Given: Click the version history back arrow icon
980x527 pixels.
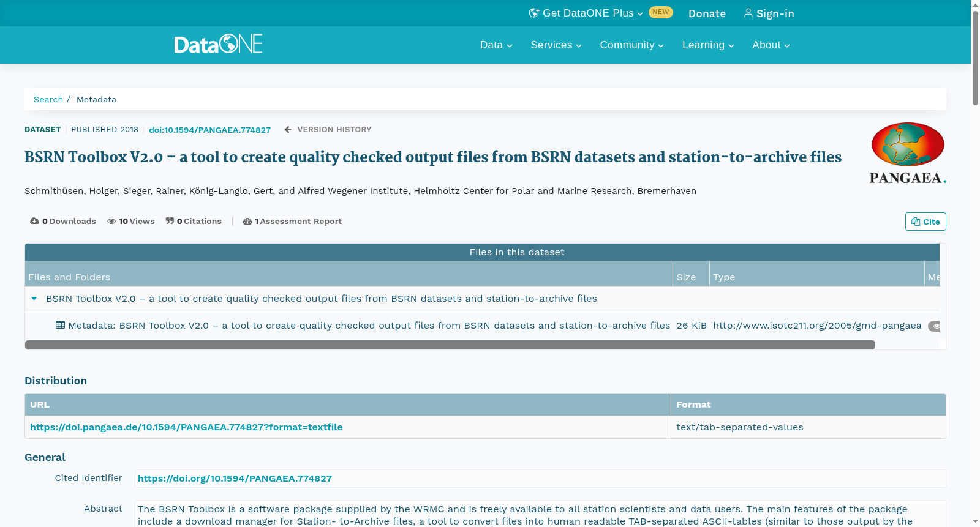Looking at the screenshot, I should coord(288,130).
